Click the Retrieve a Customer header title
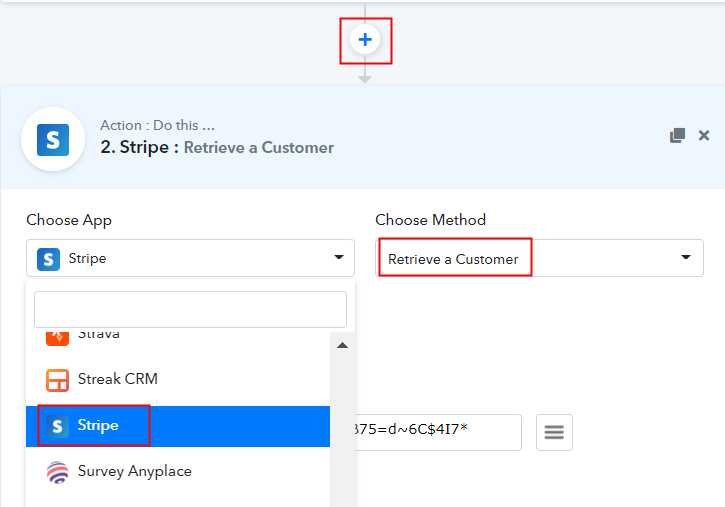The image size is (725, 507). coord(258,147)
